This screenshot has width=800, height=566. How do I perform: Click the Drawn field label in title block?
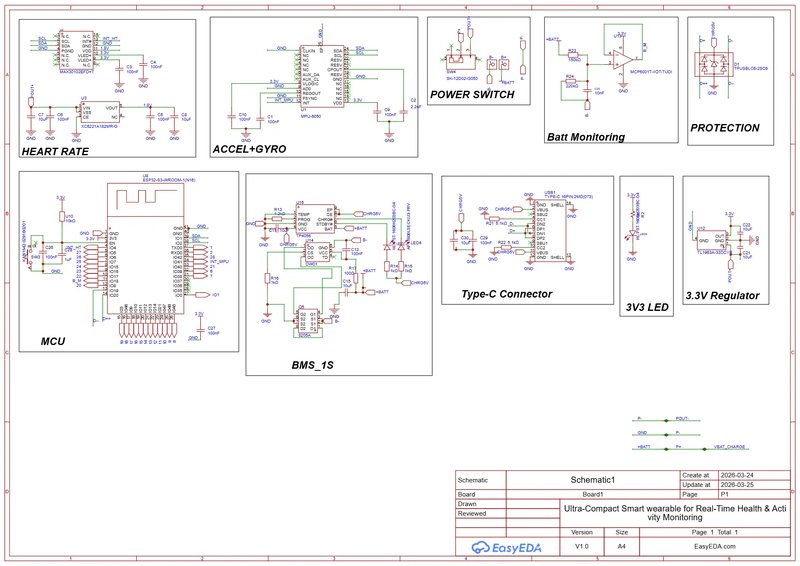[x=467, y=504]
